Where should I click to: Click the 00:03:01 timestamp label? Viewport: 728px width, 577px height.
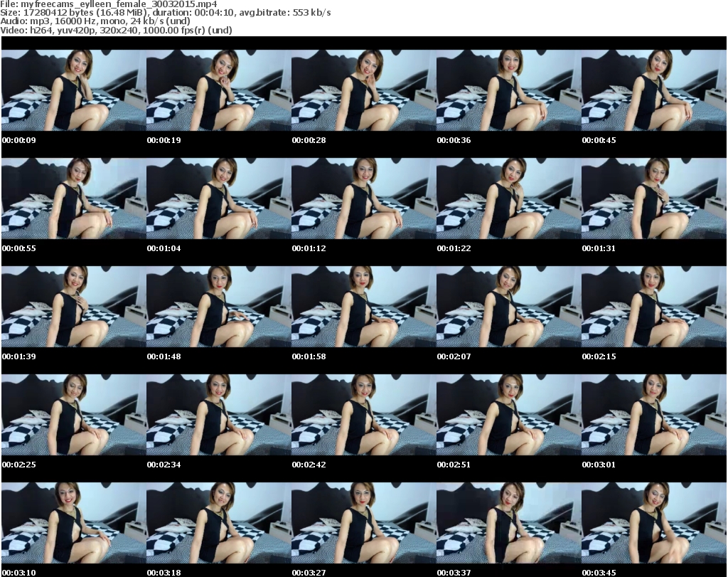(x=599, y=465)
